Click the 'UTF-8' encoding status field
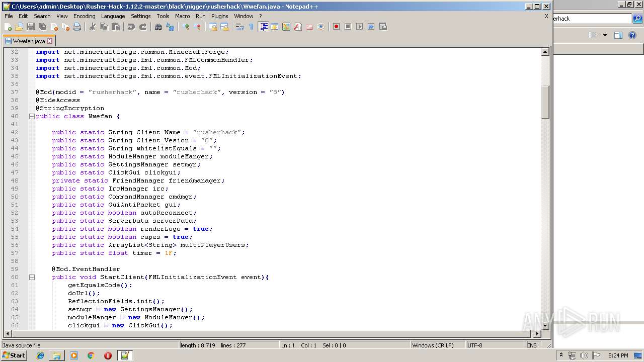Screen dimensions: 644x362 (x=496, y=345)
